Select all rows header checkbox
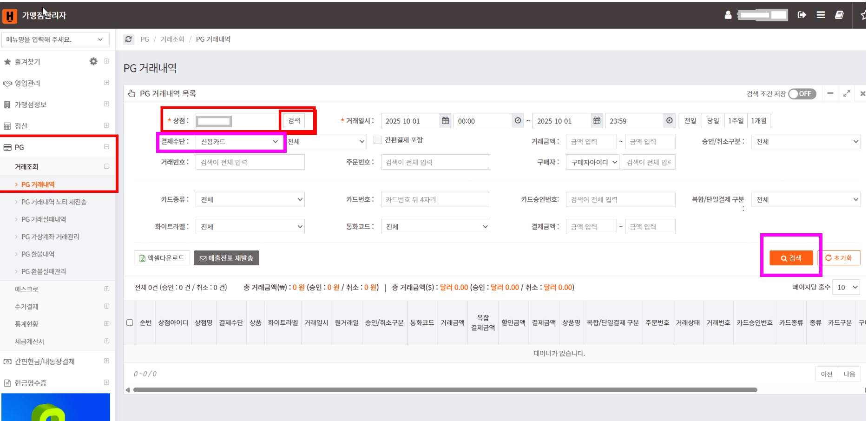The width and height of the screenshot is (868, 421). pyautogui.click(x=130, y=322)
